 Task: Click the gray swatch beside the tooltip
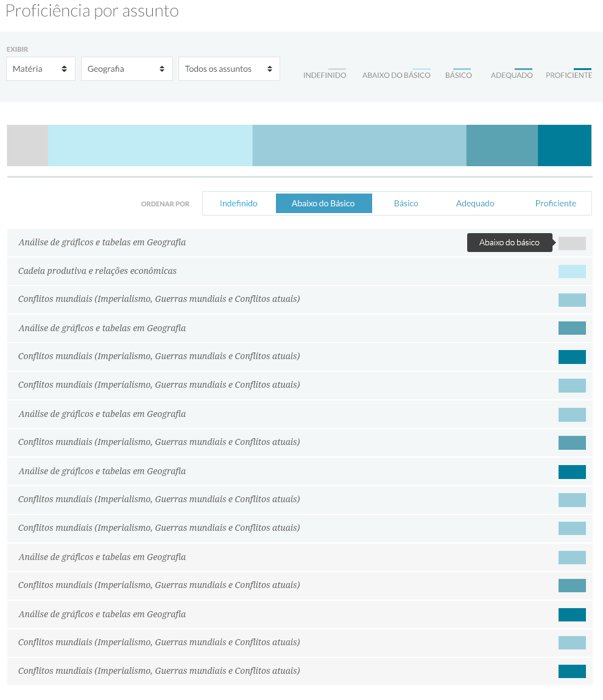point(572,243)
